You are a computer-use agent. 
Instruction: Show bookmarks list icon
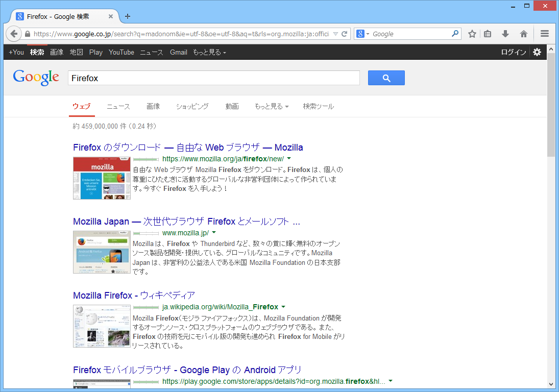point(488,34)
